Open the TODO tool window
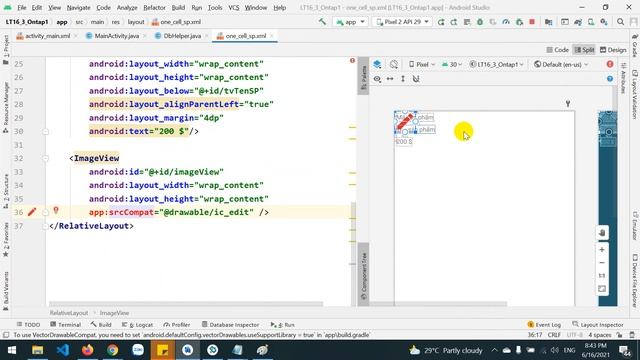Image resolution: width=640 pixels, height=360 pixels. click(29, 324)
